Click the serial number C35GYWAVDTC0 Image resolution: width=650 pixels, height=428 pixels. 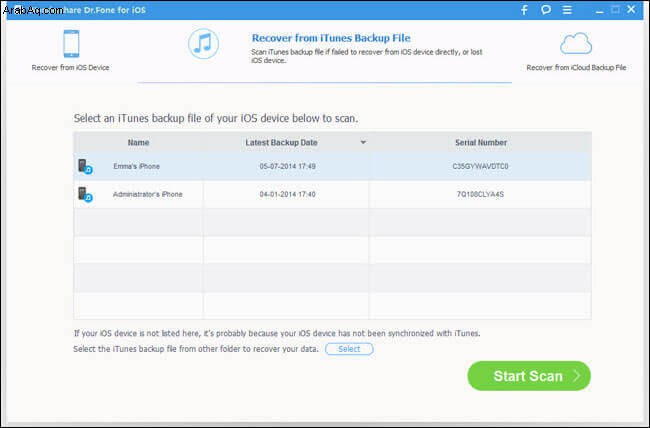click(480, 166)
